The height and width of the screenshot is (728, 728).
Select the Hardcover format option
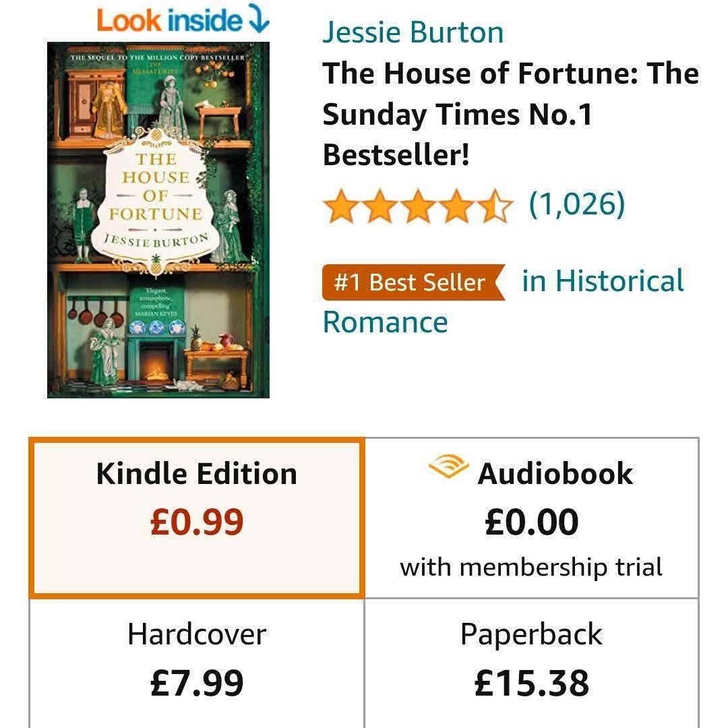point(197,663)
